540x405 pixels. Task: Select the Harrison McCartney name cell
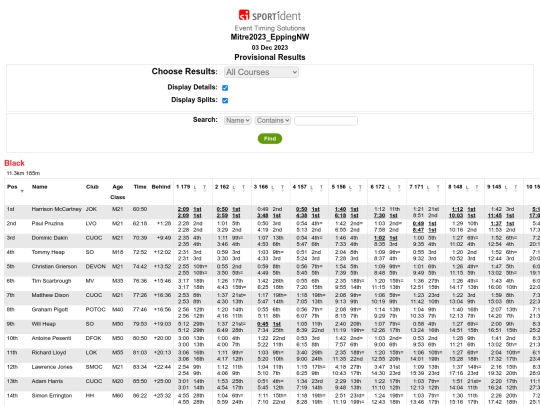pyautogui.click(x=56, y=209)
